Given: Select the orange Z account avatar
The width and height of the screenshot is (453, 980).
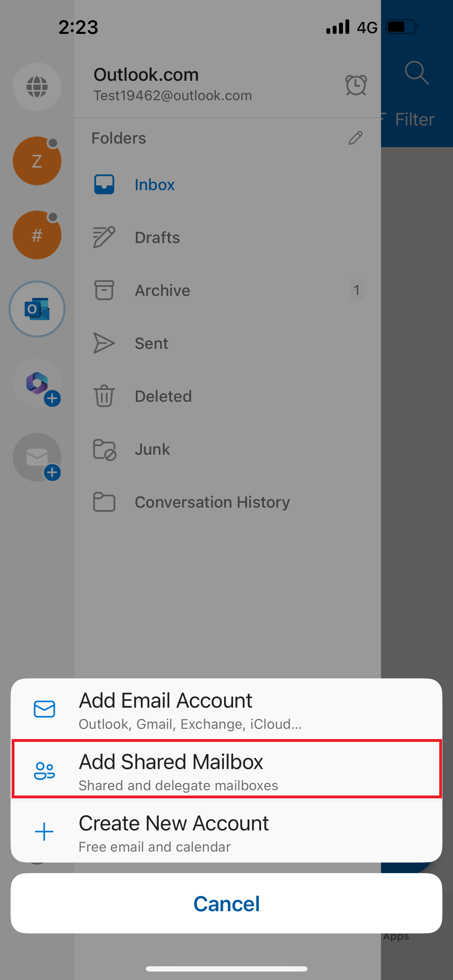Looking at the screenshot, I should click(x=37, y=161).
